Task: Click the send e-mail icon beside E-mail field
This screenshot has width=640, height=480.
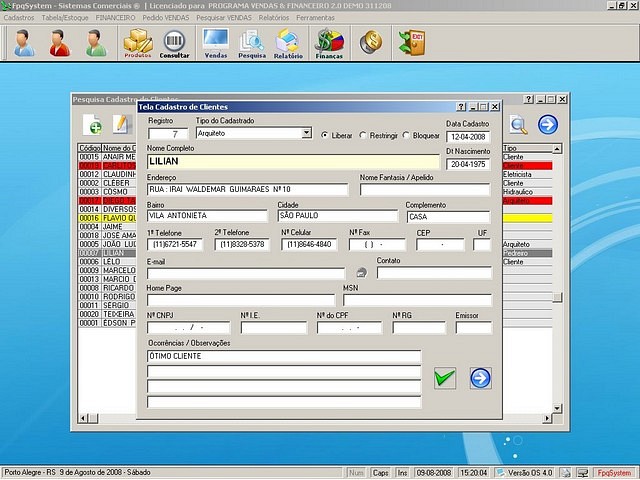Action: [x=362, y=273]
